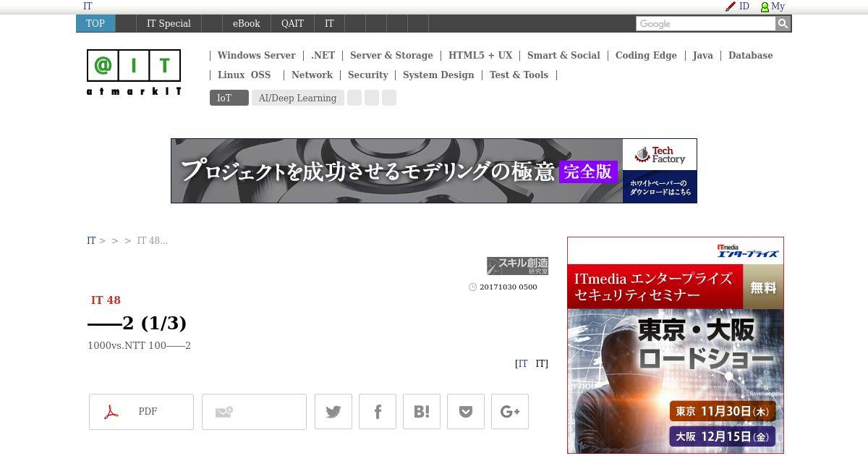Screen dimensions: 868x456
Task: Go to System Design section
Action: click(438, 75)
